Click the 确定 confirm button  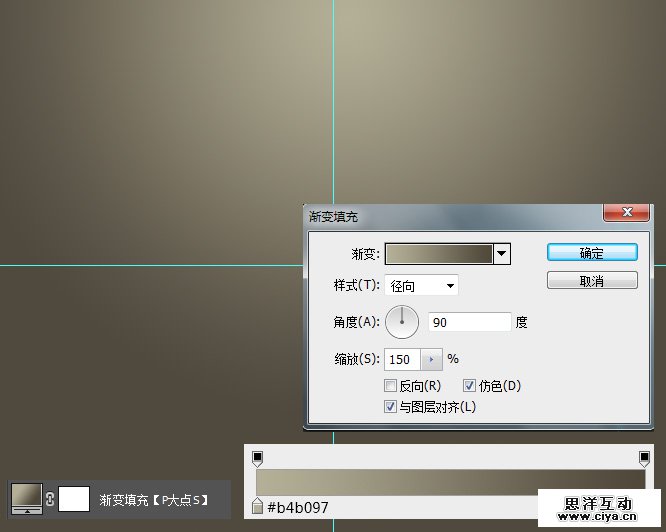pos(592,253)
